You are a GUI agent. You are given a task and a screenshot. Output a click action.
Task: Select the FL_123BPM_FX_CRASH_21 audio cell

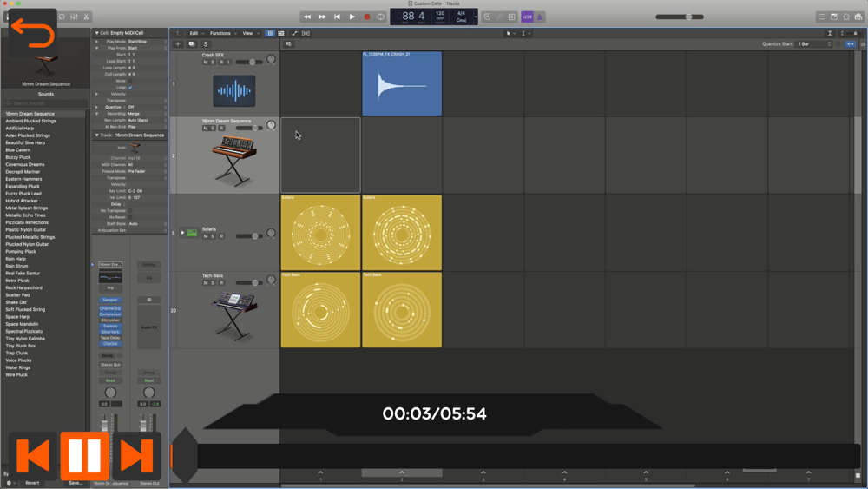(x=402, y=83)
